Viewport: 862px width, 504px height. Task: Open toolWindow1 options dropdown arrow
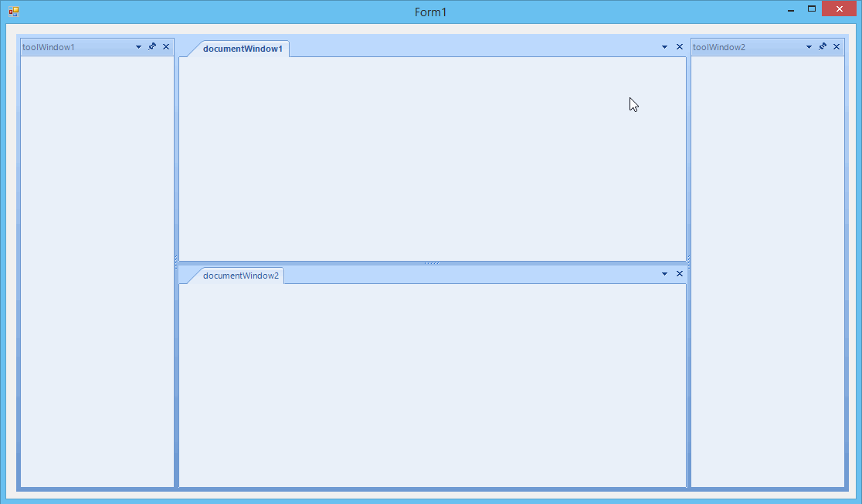point(138,47)
